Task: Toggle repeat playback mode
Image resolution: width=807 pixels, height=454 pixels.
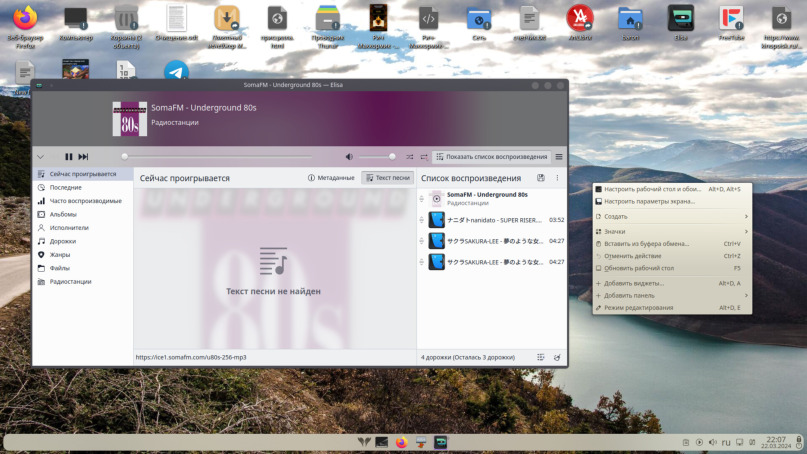Action: click(x=424, y=157)
